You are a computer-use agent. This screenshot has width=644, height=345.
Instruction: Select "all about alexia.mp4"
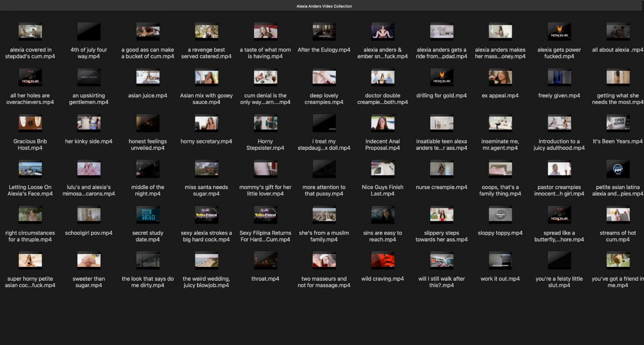617,31
